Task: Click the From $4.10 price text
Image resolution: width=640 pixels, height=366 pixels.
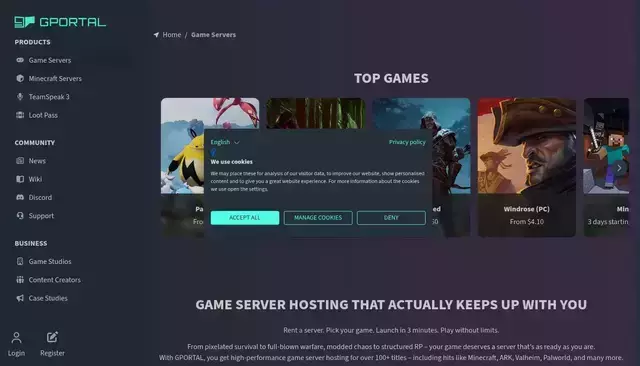Action: coord(527,222)
